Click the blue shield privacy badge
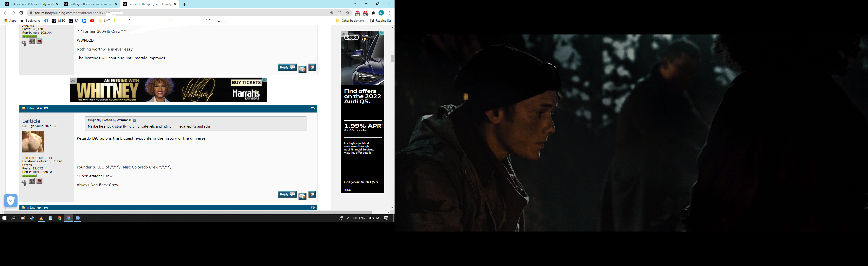Screen dimensions: 868x266 [11, 201]
